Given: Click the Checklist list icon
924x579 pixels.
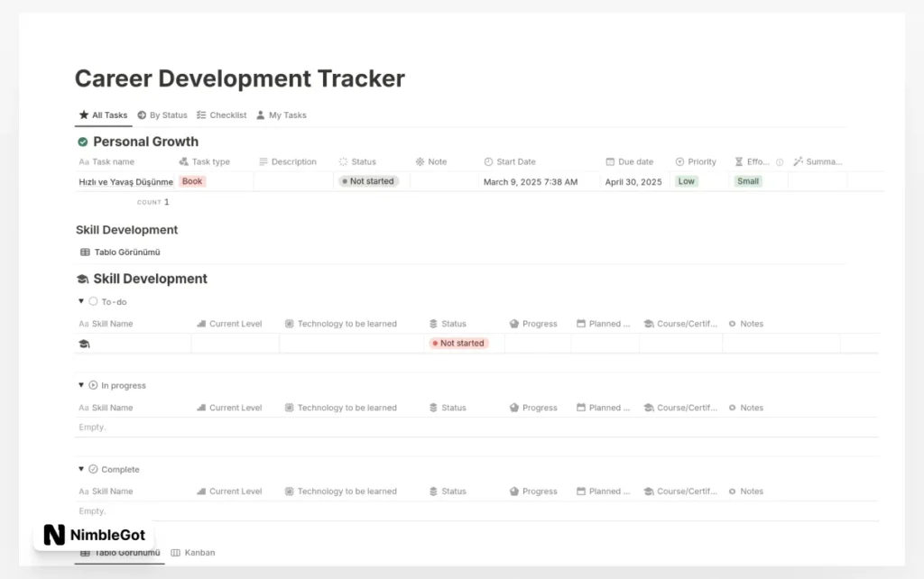Looking at the screenshot, I should (201, 115).
